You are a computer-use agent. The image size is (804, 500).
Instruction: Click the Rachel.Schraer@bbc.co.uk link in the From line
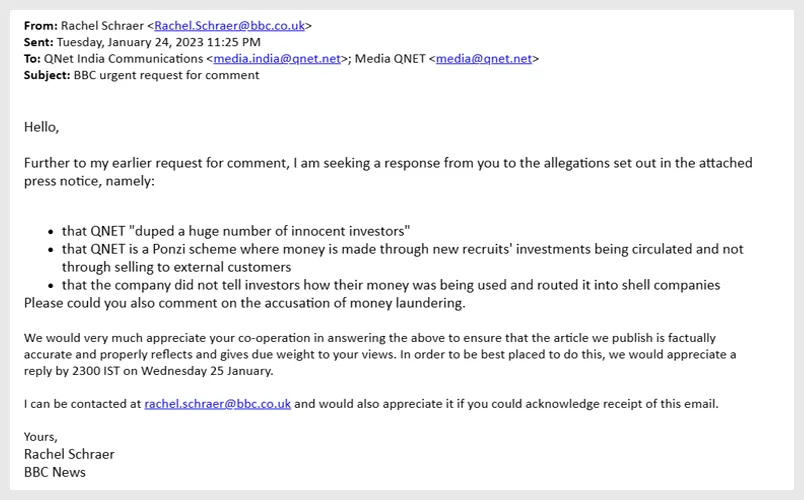[x=230, y=25]
